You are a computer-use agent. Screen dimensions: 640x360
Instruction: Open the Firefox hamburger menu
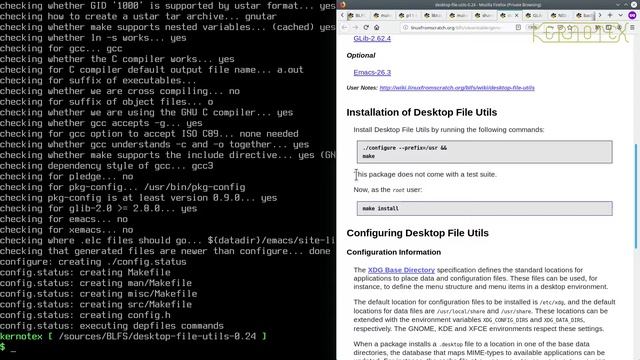point(632,27)
